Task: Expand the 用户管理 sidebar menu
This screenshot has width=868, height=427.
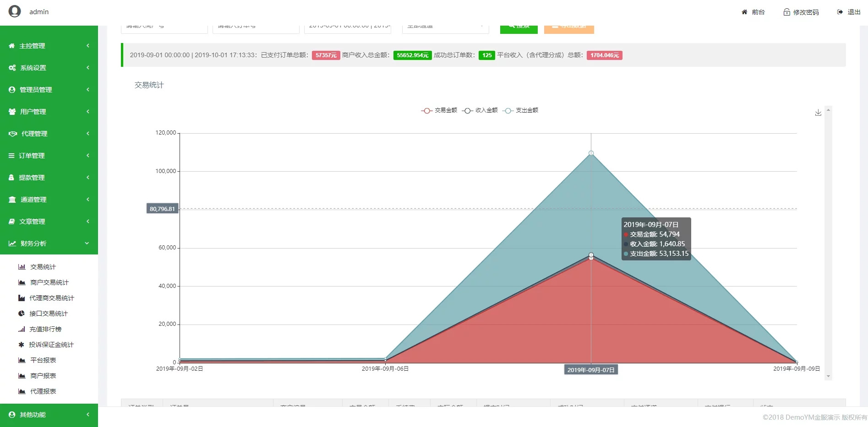Action: [49, 112]
